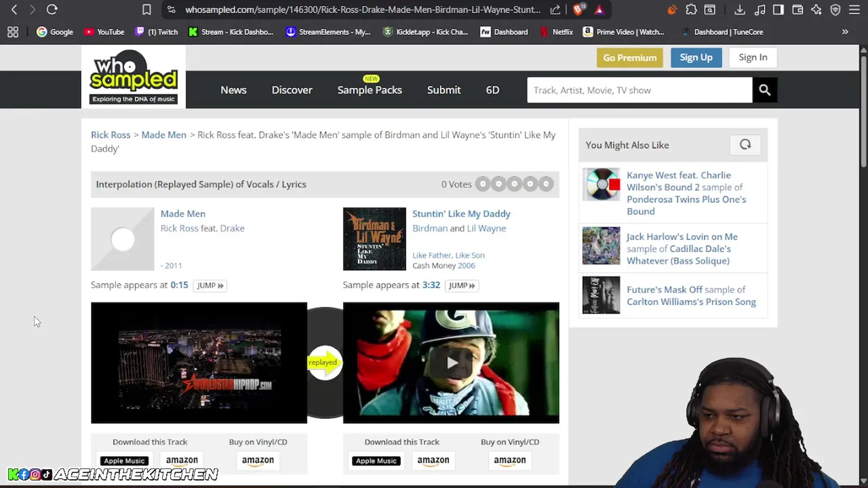Click the share icon in address bar
Image resolution: width=868 pixels, height=488 pixels.
click(x=555, y=9)
